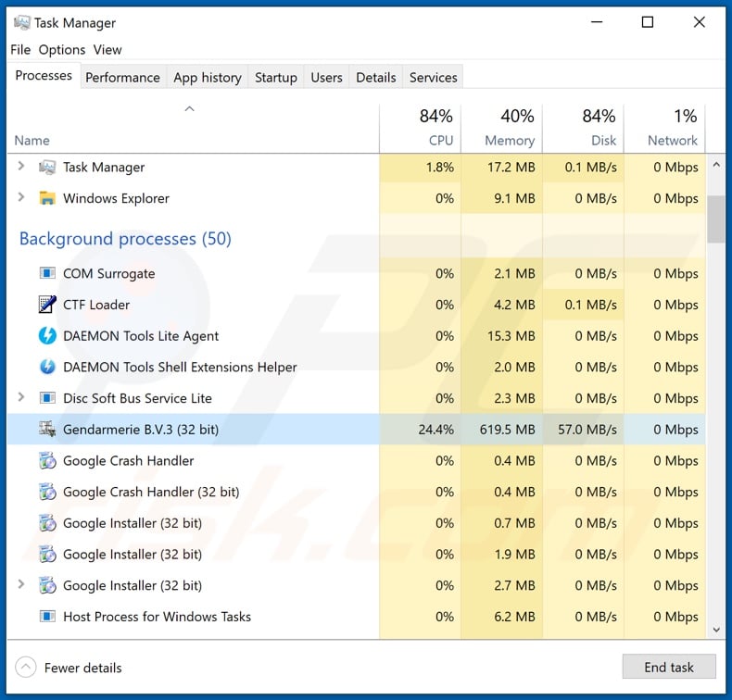732x700 pixels.
Task: Click the vertical scrollbar thumb
Action: point(716,219)
